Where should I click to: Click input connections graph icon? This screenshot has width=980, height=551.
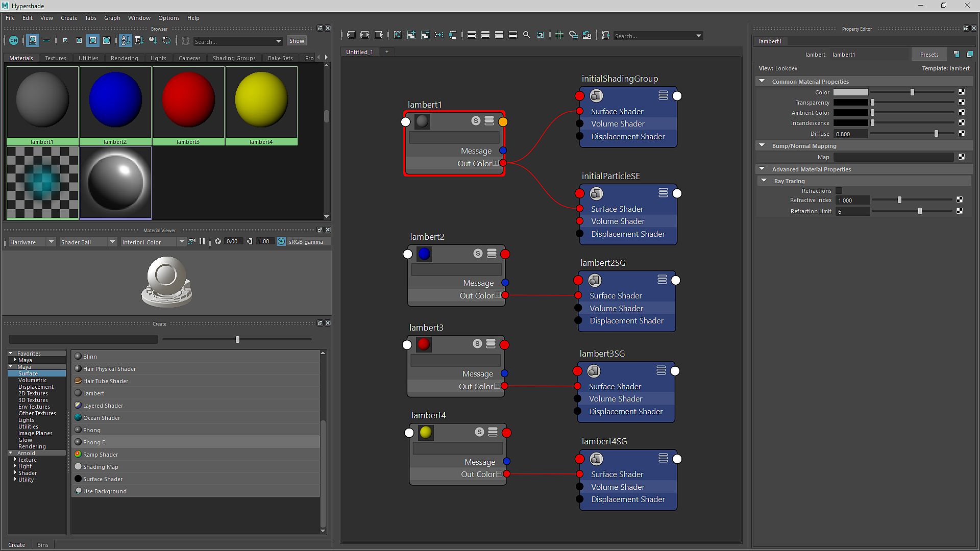tap(351, 35)
